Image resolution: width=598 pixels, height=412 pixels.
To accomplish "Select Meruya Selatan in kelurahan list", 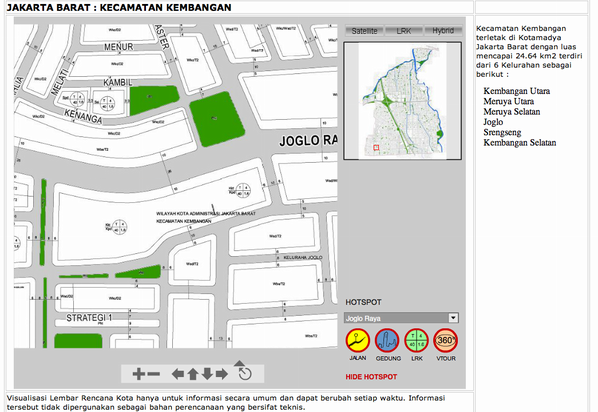I will point(511,112).
